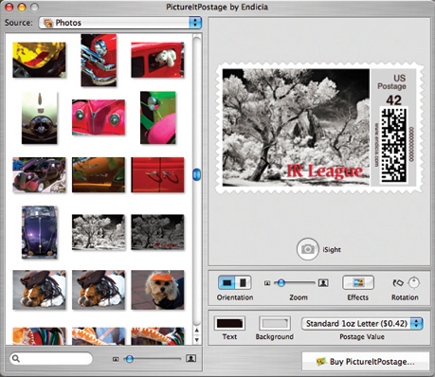Select the green and pink car thumbnail
The width and height of the screenshot is (435, 377).
pos(158,118)
